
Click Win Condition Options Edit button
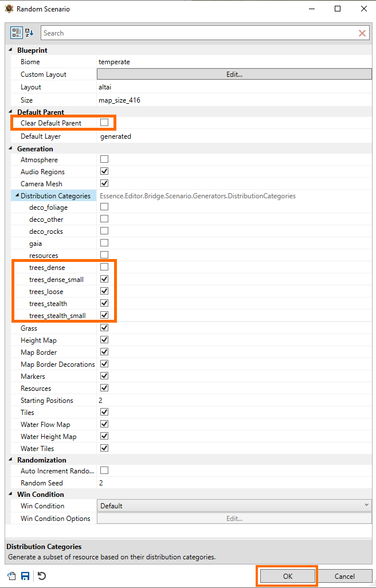click(234, 518)
